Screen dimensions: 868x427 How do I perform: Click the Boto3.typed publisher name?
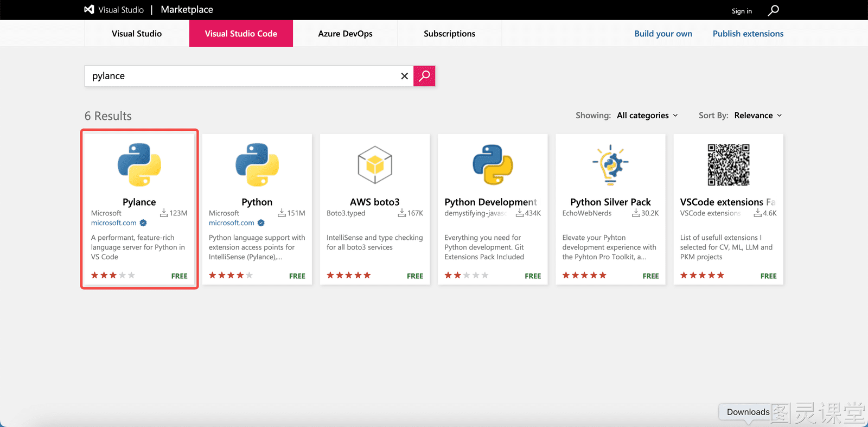346,213
